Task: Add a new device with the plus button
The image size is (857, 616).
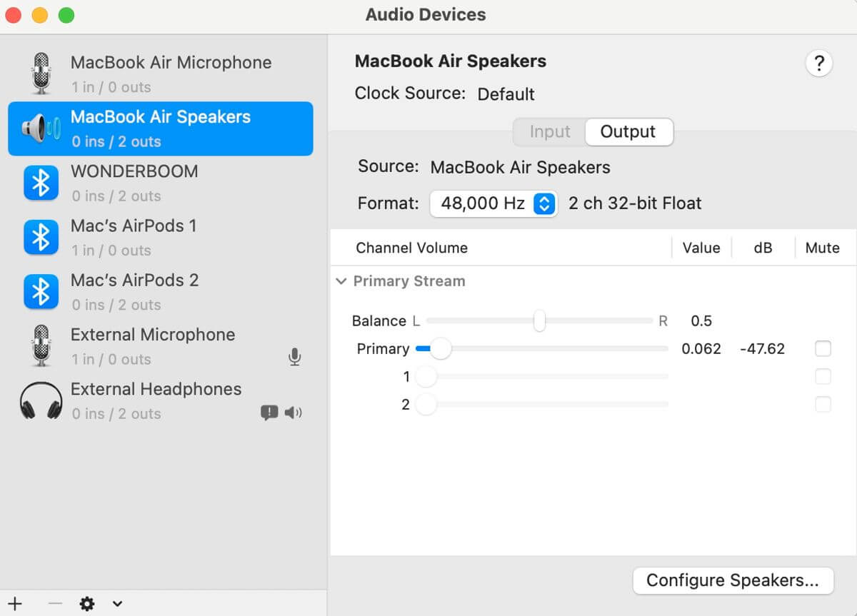Action: click(16, 603)
